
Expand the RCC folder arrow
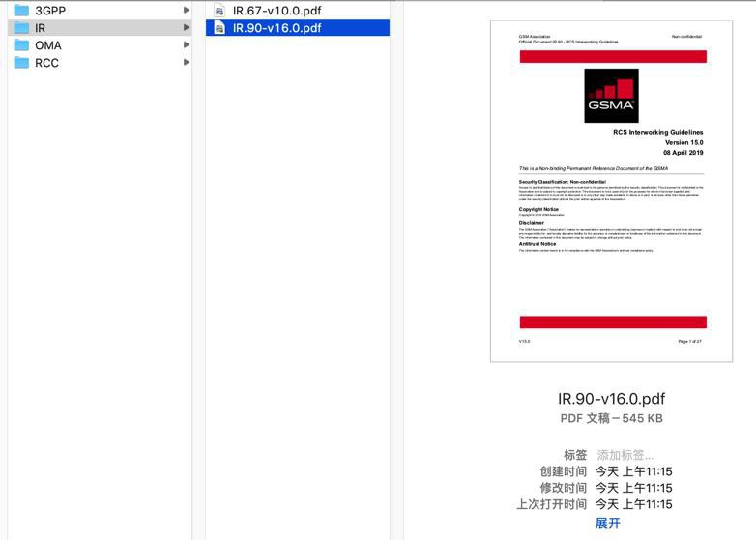pyautogui.click(x=187, y=62)
